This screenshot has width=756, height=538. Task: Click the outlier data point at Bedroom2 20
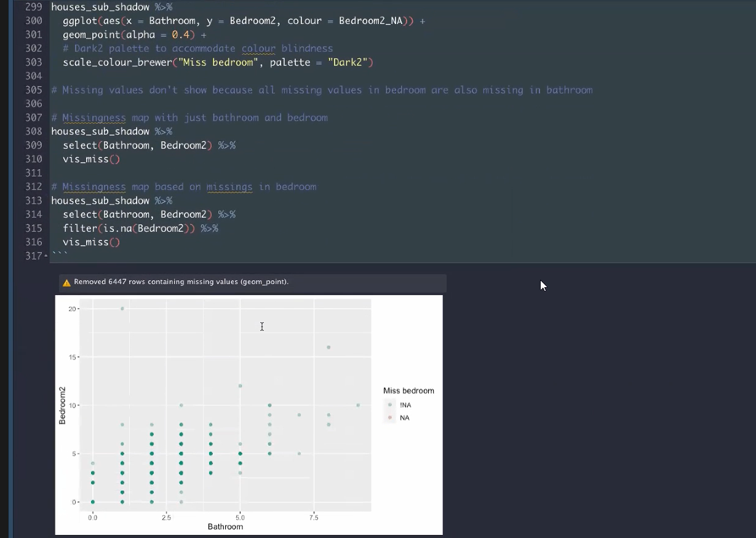(122, 309)
